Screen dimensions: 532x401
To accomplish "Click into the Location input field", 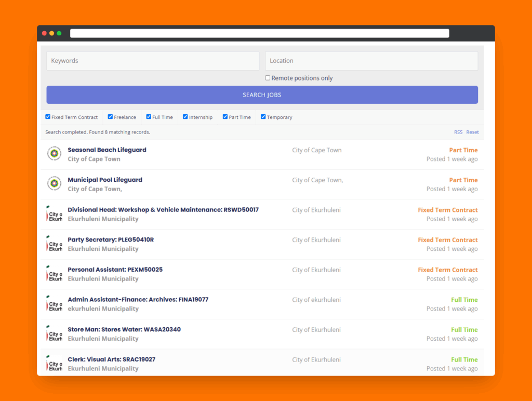I will [x=371, y=61].
